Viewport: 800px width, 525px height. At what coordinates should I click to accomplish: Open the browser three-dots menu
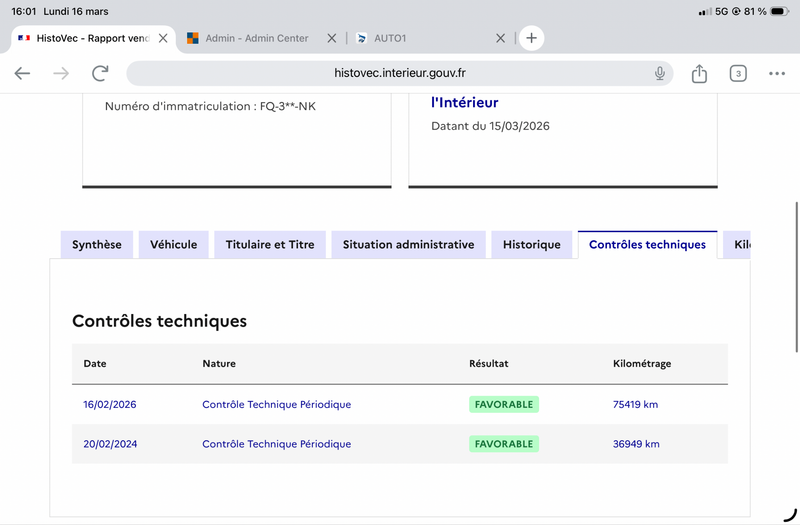coord(777,73)
